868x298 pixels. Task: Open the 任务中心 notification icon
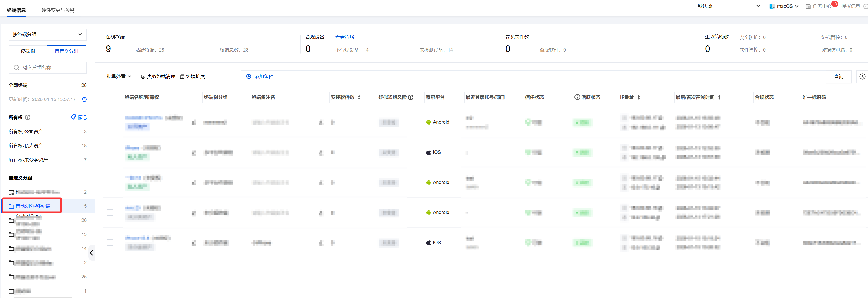pos(808,7)
